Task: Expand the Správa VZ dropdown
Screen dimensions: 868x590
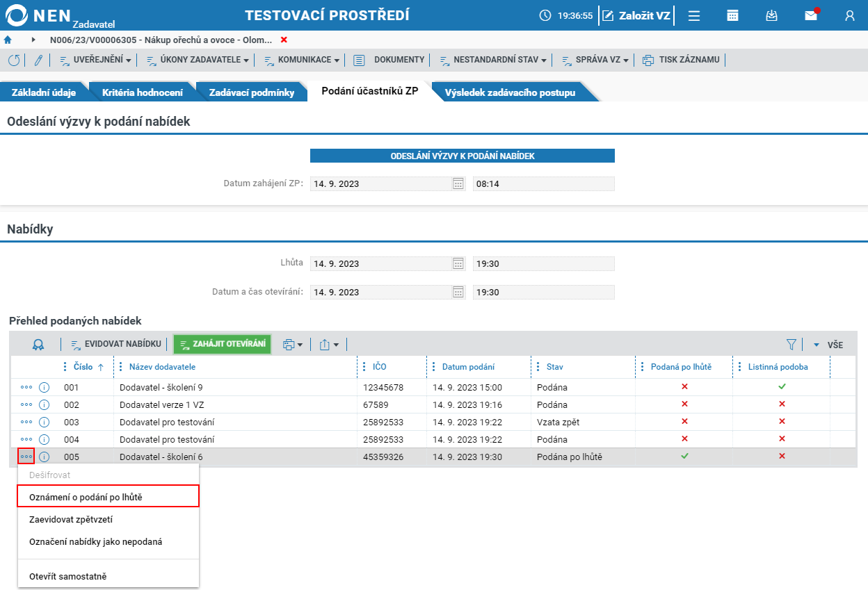Action: 595,60
